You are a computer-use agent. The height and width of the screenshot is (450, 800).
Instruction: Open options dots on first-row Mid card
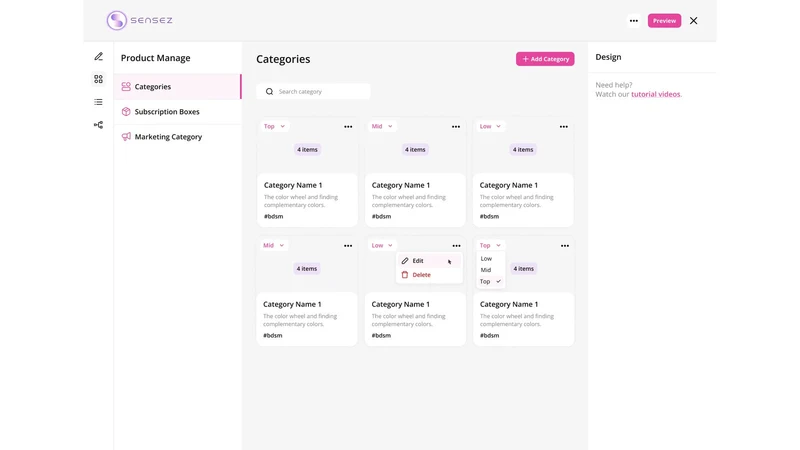[456, 127]
